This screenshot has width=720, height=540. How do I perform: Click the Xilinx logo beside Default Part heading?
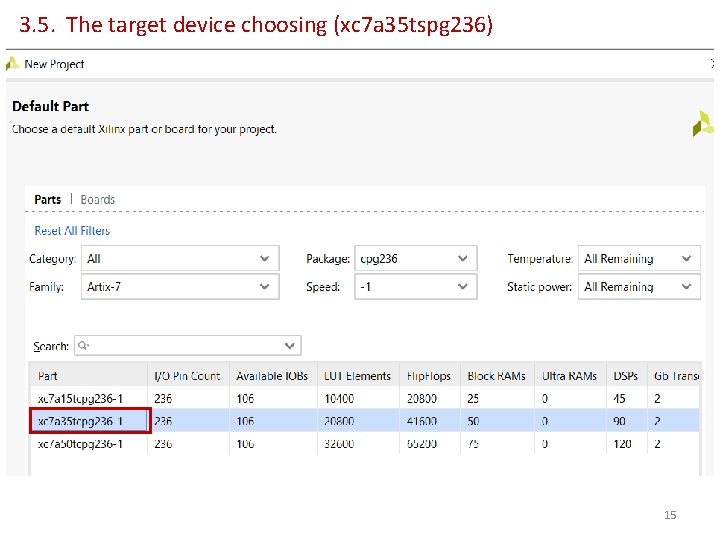tap(703, 124)
